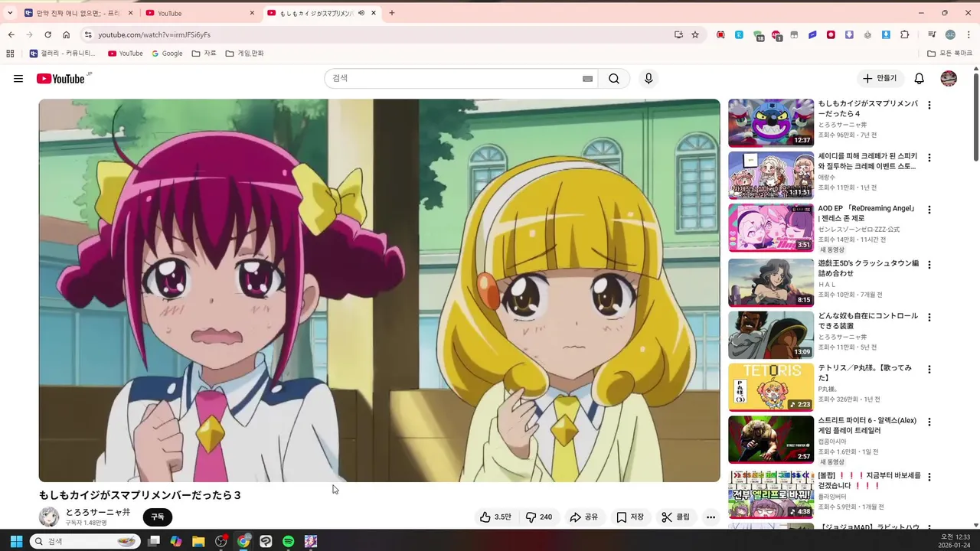Select the もしもカイジが active tab
Viewport: 980px width, 551px height.
tap(322, 13)
